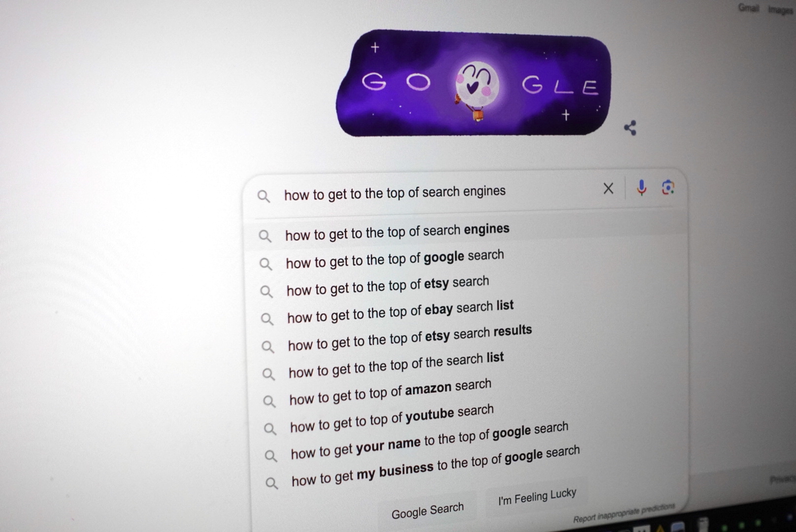Open Google Lens image search icon
Image resolution: width=796 pixels, height=532 pixels.
[668, 187]
